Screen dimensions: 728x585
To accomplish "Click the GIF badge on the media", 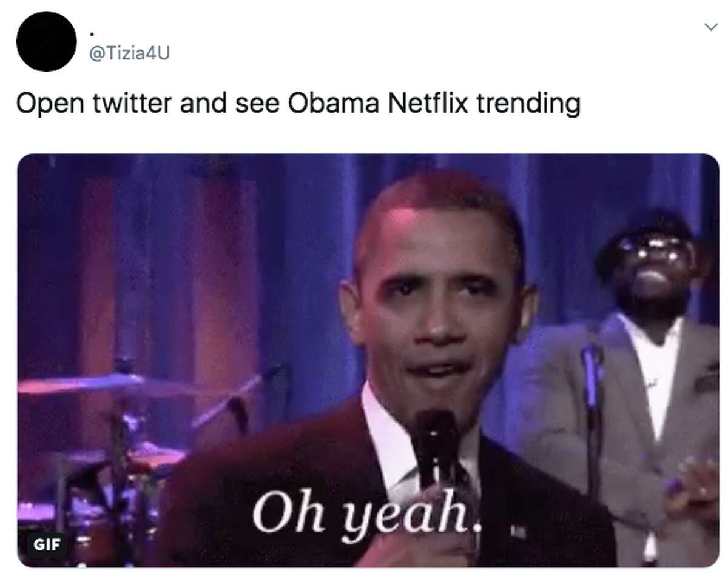I will tap(46, 544).
